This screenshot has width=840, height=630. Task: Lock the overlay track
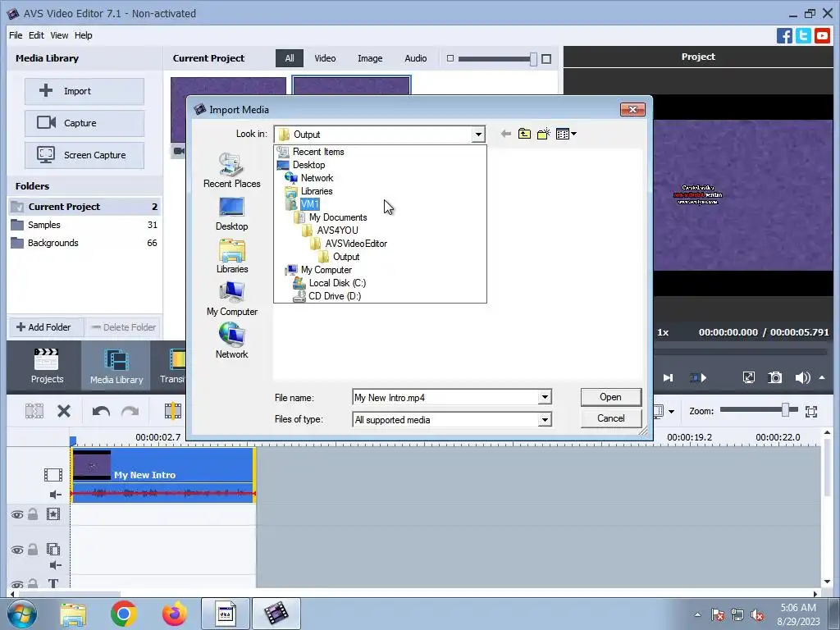33,549
